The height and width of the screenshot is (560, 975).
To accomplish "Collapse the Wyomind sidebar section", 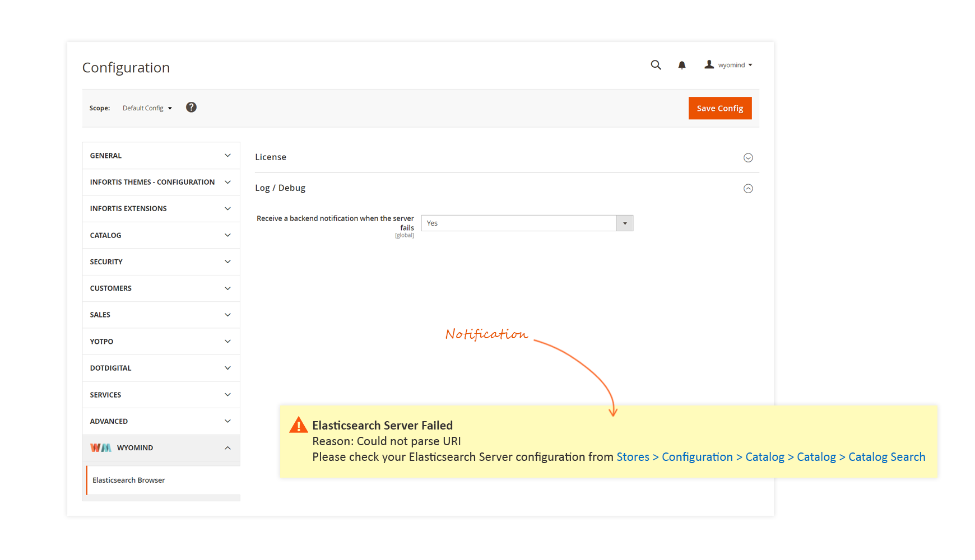I will 227,448.
